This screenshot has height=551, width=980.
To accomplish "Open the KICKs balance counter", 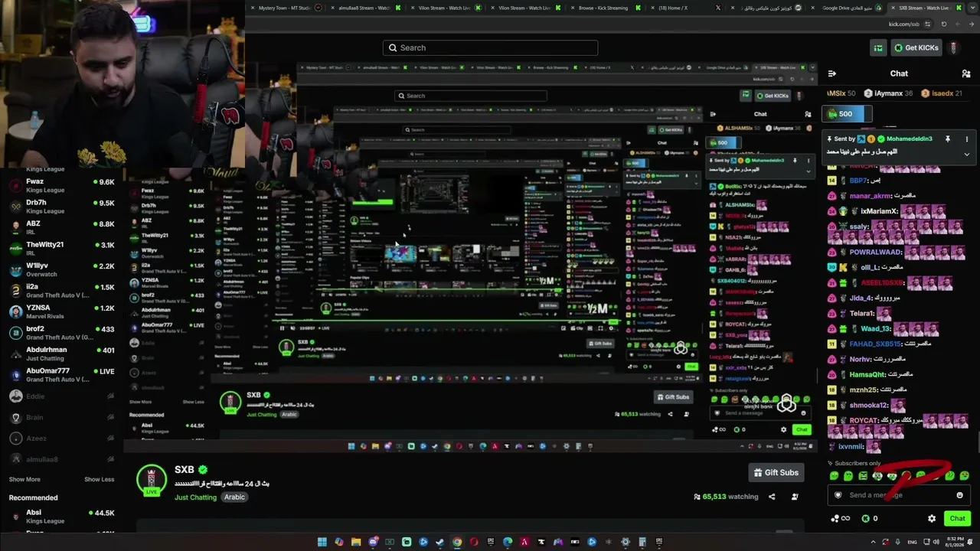I will [x=869, y=519].
